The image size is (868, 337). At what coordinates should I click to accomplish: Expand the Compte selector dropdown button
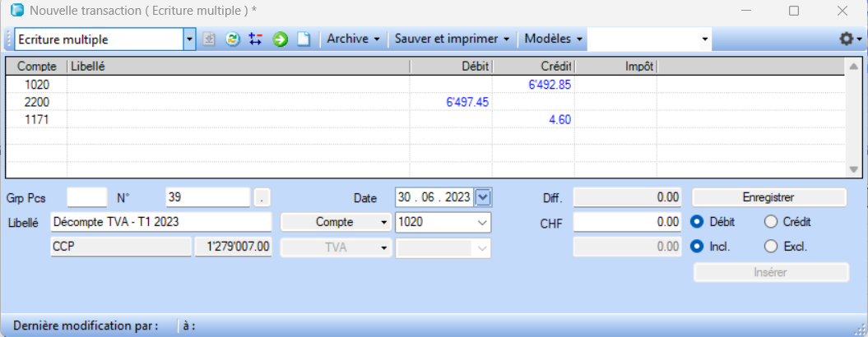point(336,222)
